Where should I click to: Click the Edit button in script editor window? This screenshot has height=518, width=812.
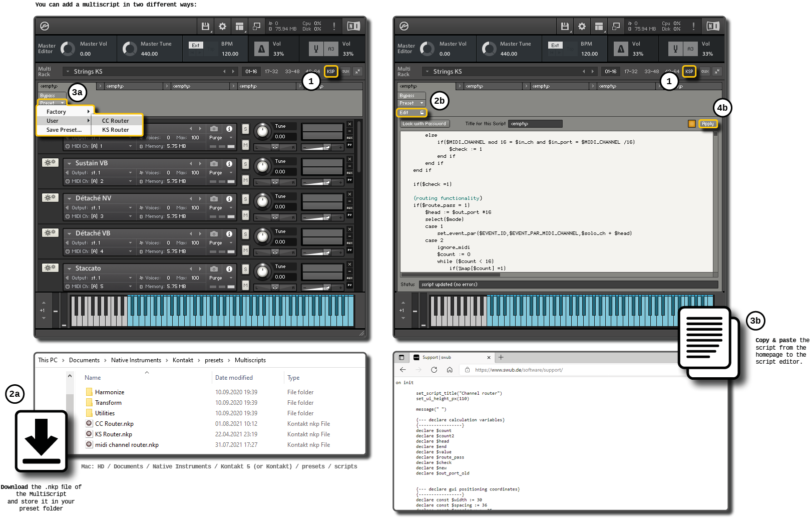pos(412,113)
